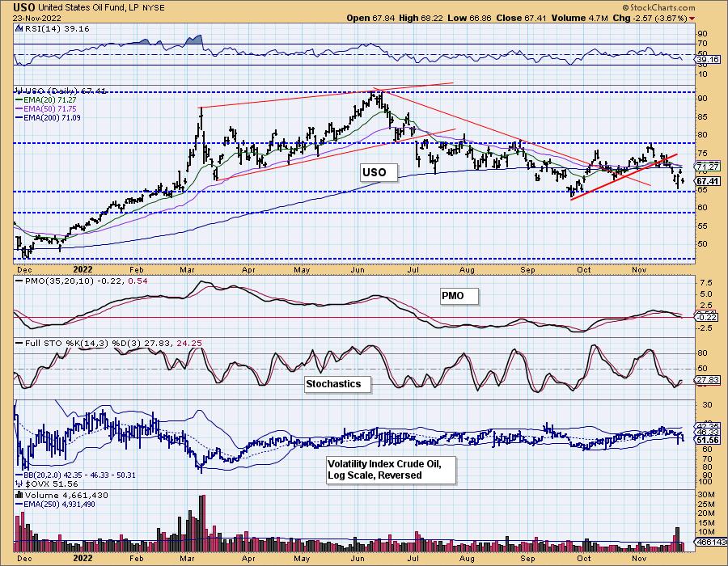This screenshot has height=566, width=728.
Task: Click the RSI(14) indicator icon
Action: click(x=19, y=29)
